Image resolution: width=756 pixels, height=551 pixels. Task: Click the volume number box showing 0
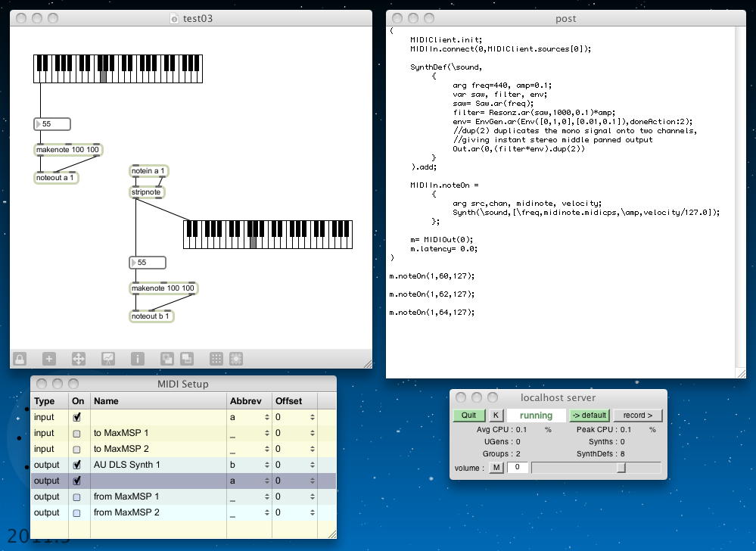(518, 467)
